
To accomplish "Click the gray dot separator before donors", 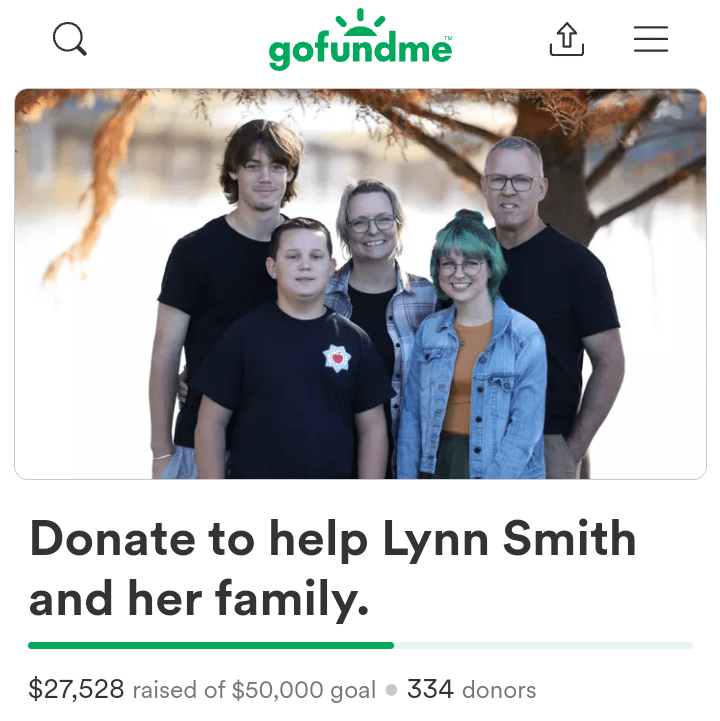I will click(x=391, y=690).
